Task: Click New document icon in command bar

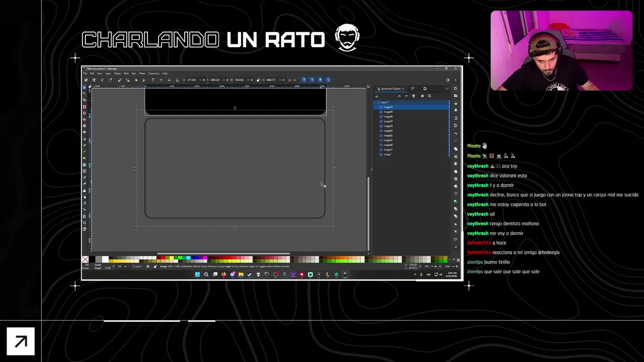Action: tap(455, 88)
